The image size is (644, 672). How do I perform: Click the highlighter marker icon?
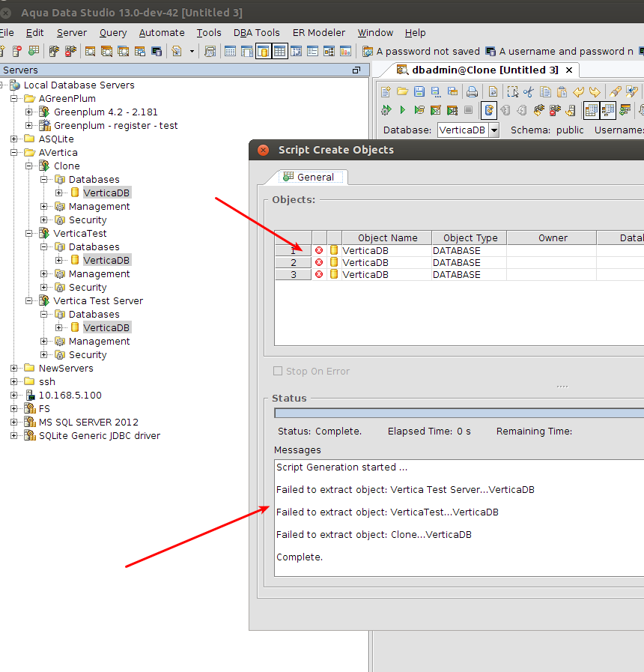click(x=616, y=91)
